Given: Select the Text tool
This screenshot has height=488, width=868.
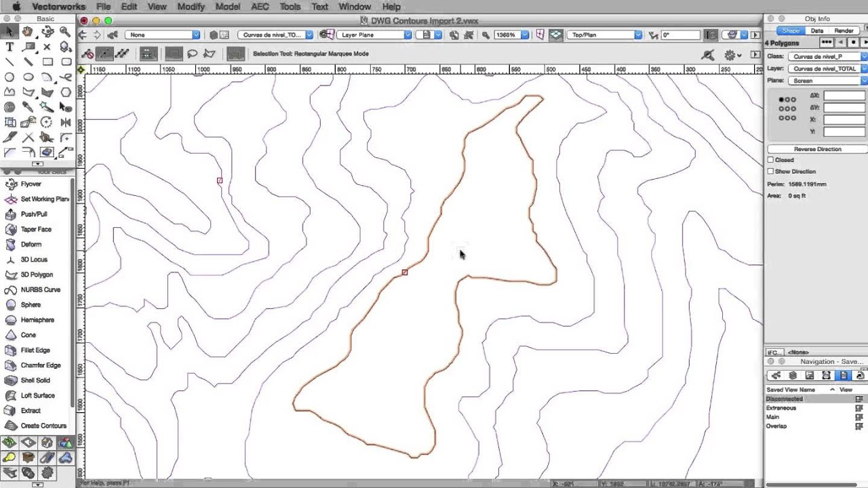Looking at the screenshot, I should tap(9, 47).
